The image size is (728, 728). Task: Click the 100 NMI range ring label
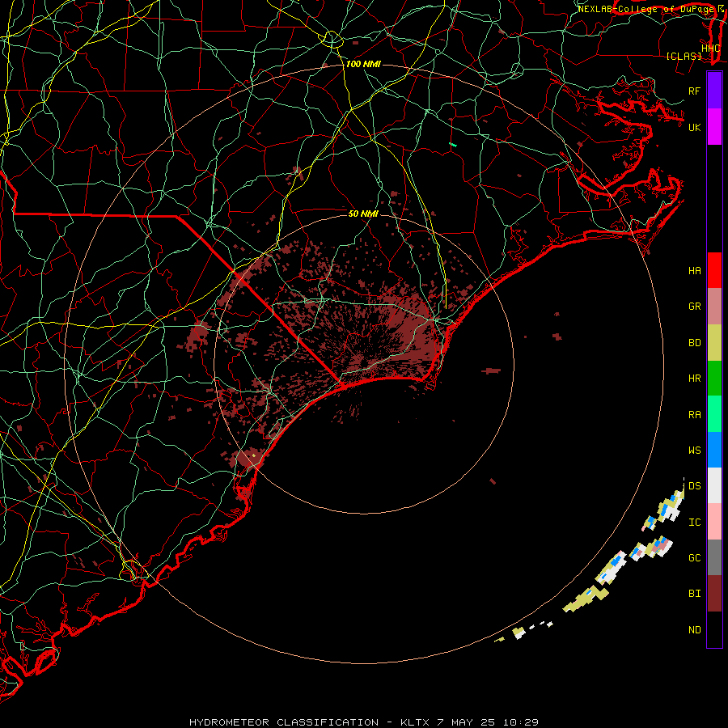tap(363, 64)
